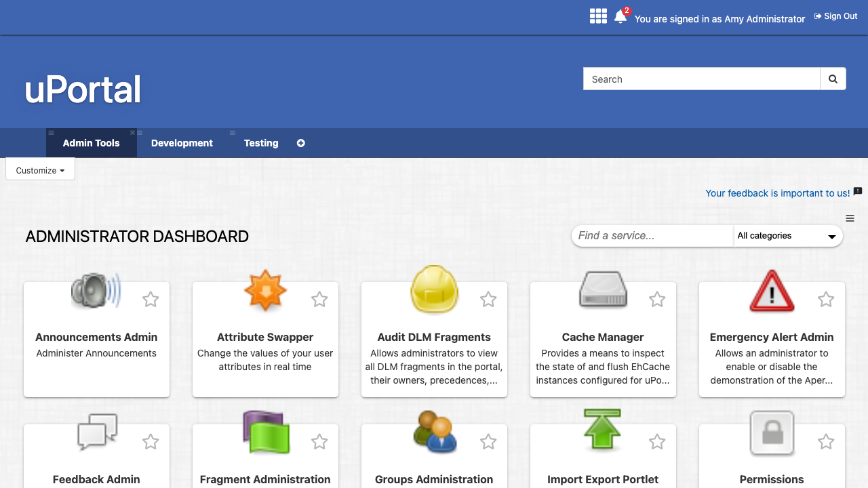This screenshot has height=488, width=868.
Task: Favorite Attribute Swapper with its star
Action: [x=319, y=300]
